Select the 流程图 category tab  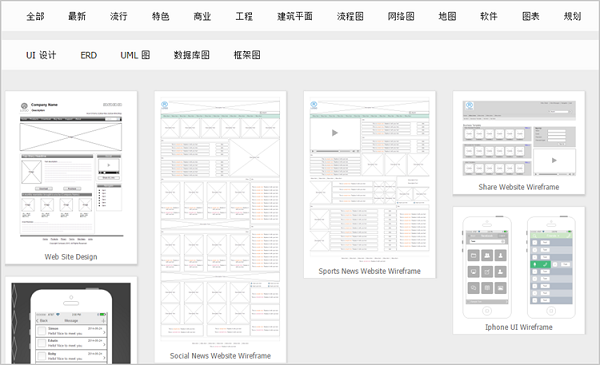click(350, 16)
